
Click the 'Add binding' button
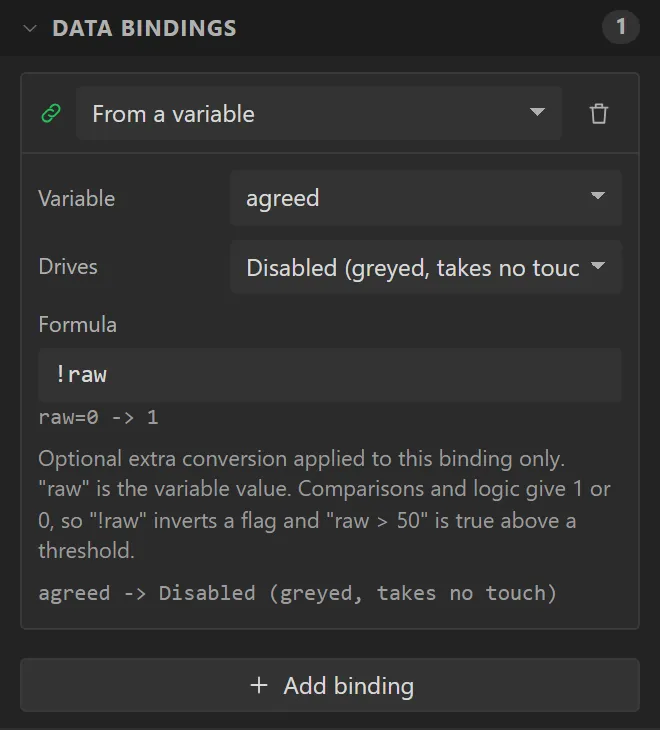[x=330, y=685]
